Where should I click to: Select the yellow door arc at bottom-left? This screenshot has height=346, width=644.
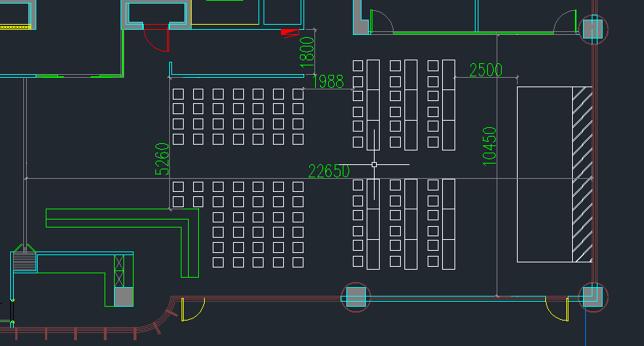click(x=193, y=310)
